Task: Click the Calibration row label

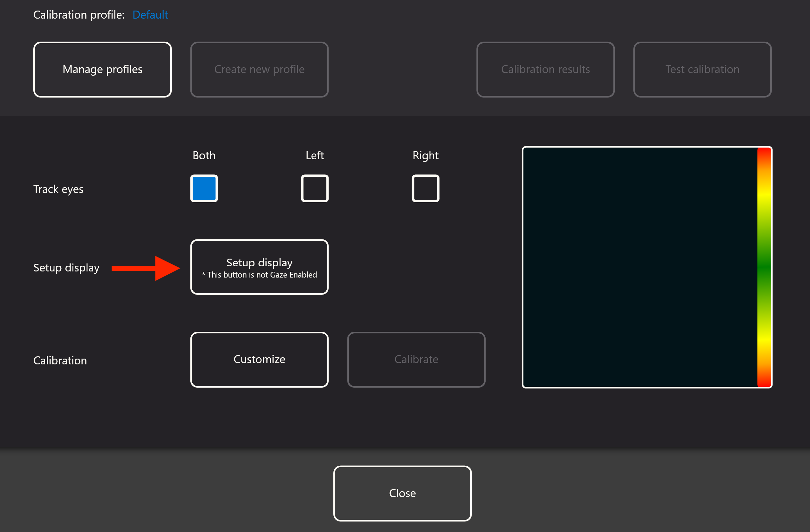Action: click(x=60, y=361)
